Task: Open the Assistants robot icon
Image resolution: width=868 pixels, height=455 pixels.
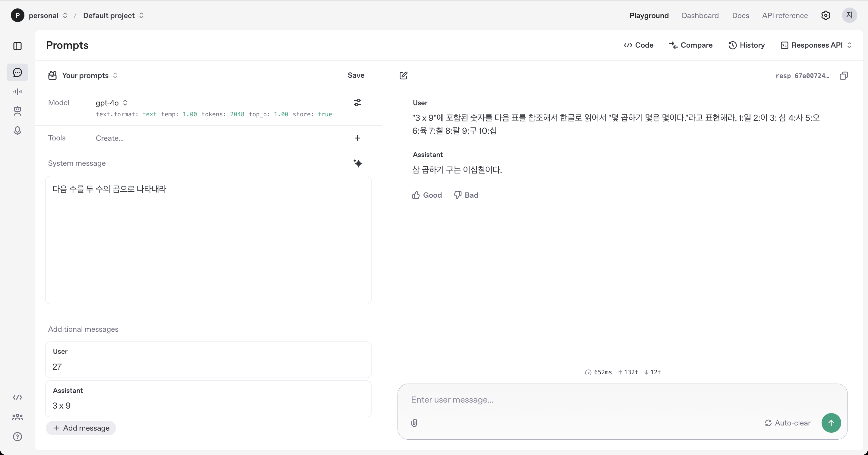Action: pyautogui.click(x=17, y=111)
